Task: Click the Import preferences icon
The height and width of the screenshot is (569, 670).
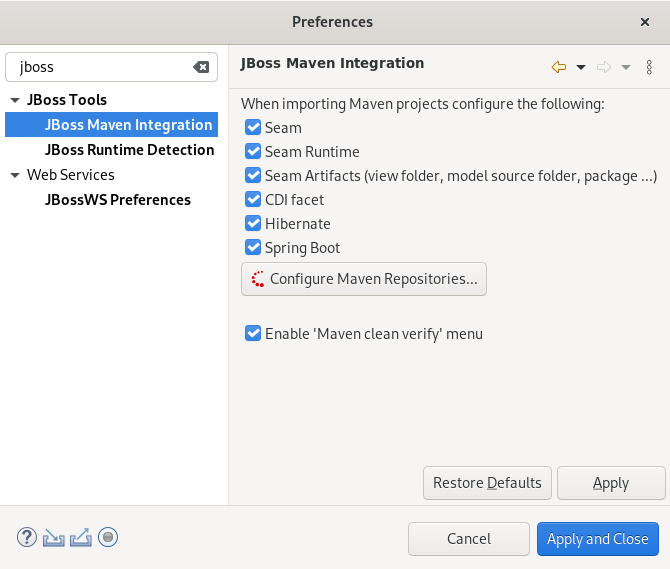Action: [x=54, y=538]
